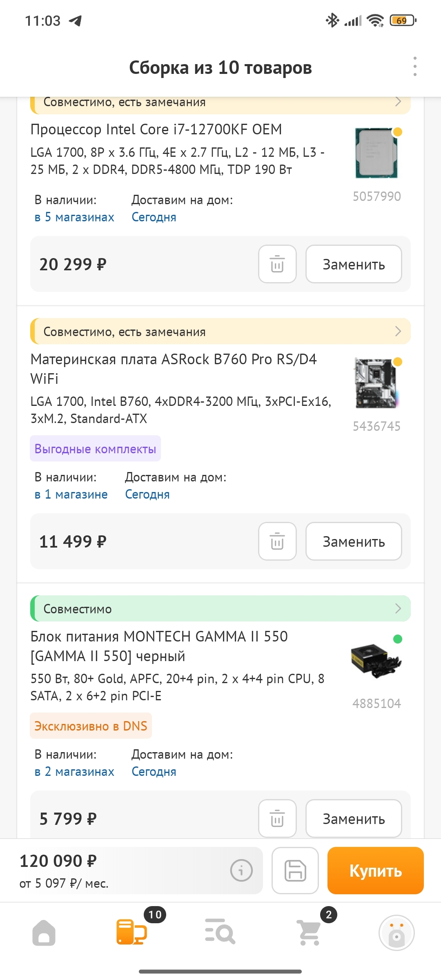The width and height of the screenshot is (441, 980).
Task: Open the PC configurator tab
Action: [131, 932]
